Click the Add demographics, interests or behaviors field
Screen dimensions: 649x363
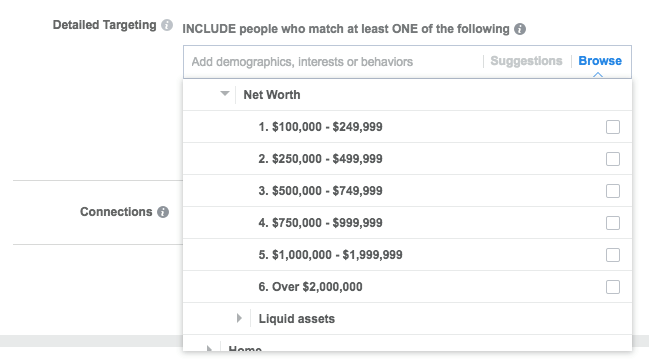(x=333, y=62)
